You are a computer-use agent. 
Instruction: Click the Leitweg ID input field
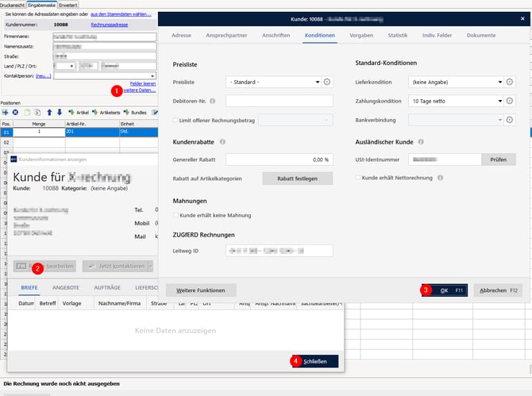279,251
